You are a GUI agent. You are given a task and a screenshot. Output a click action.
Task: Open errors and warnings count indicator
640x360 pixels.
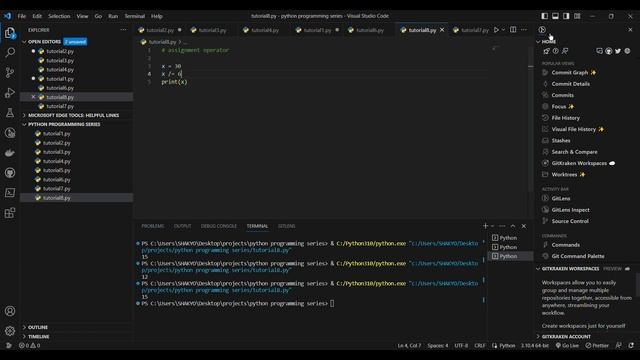(29, 345)
